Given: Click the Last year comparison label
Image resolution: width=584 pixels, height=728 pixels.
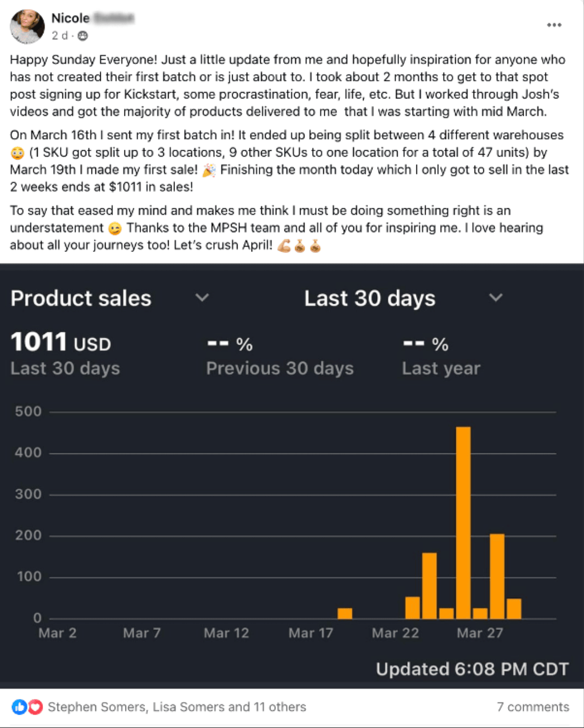Looking at the screenshot, I should click(x=441, y=368).
